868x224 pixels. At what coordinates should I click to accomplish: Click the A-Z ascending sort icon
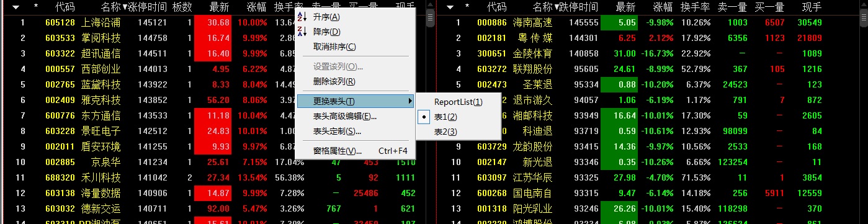click(x=302, y=17)
